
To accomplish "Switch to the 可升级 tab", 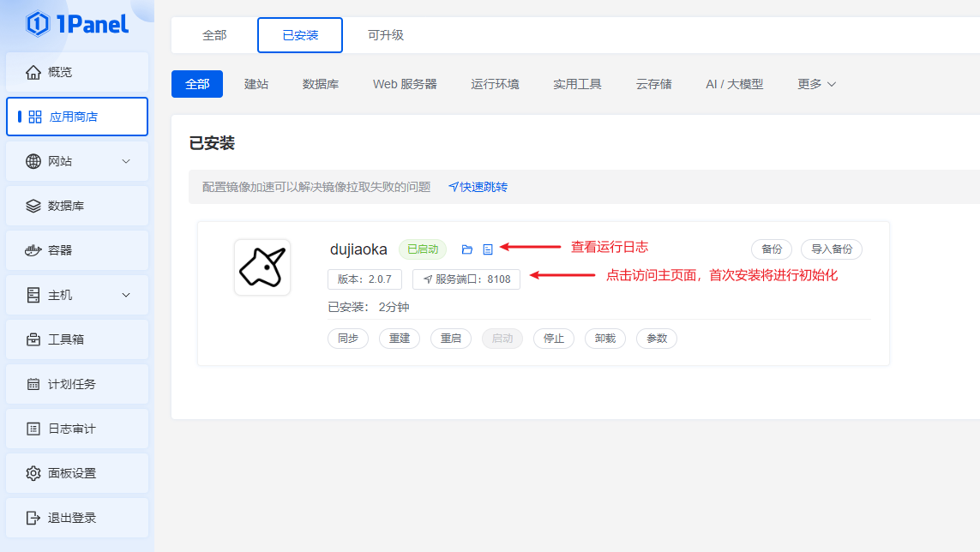I will pos(386,35).
